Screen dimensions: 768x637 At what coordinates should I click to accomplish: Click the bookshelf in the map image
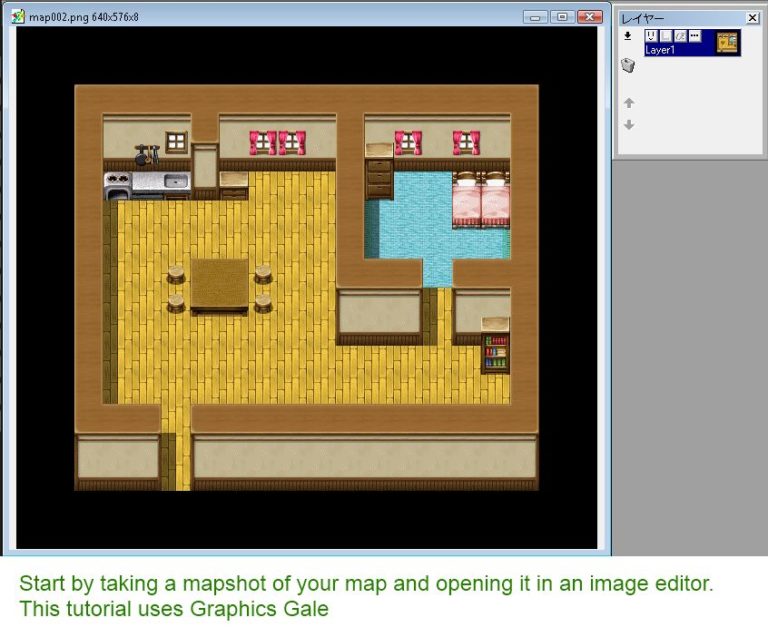click(x=495, y=353)
